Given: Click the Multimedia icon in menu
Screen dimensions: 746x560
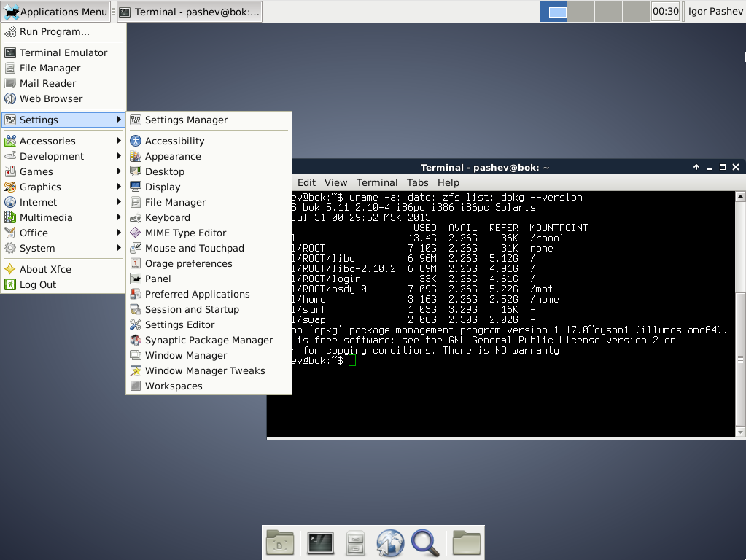Looking at the screenshot, I should click(x=10, y=217).
